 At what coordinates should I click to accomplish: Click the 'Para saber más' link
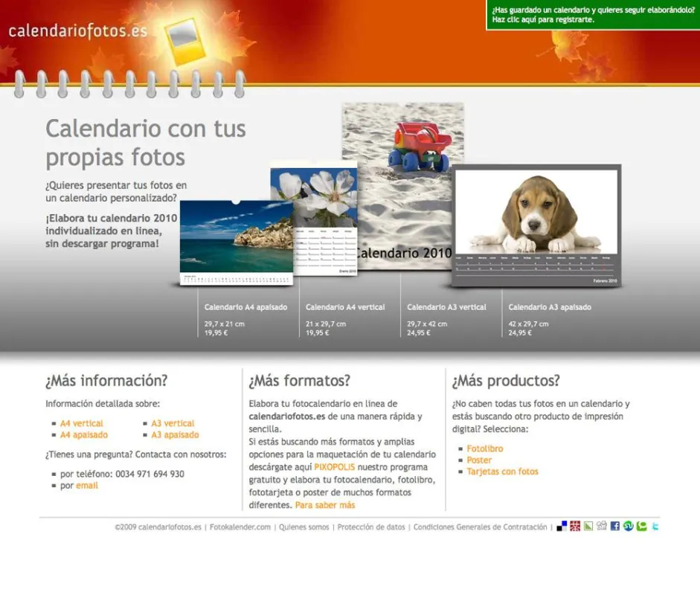pyautogui.click(x=325, y=505)
